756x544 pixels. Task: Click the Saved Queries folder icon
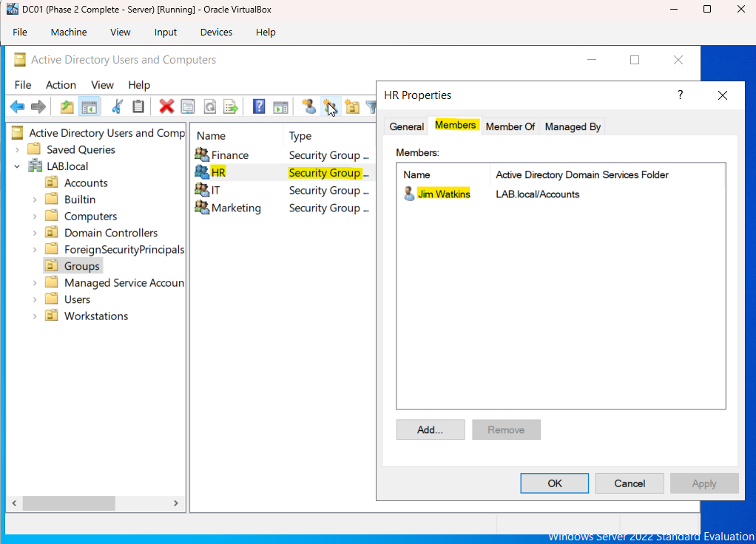[x=34, y=149]
